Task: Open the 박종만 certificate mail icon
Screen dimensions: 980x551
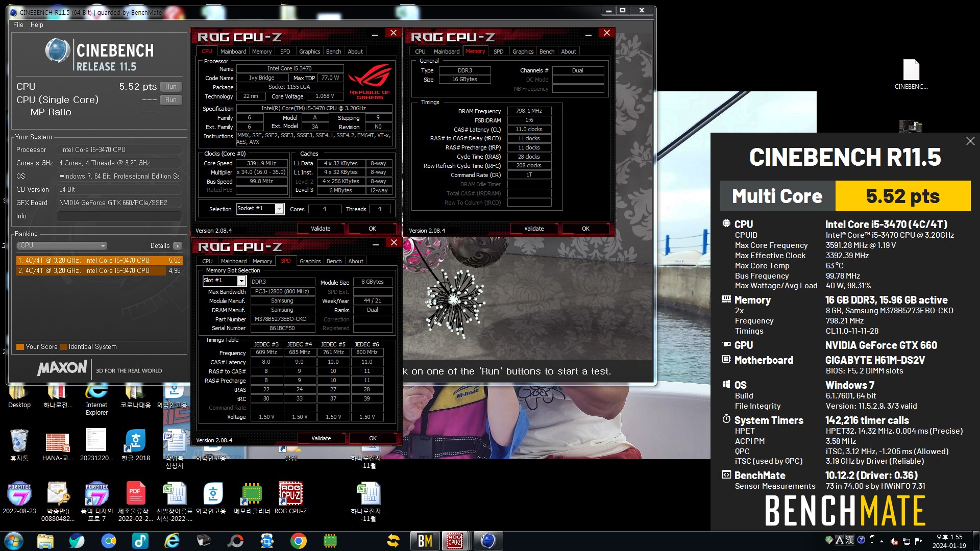Action: coord(58,502)
